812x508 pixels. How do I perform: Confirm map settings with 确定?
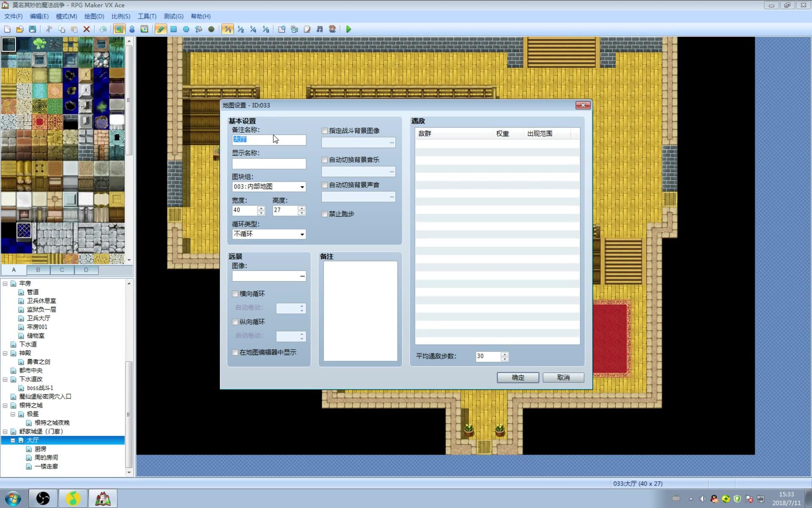518,378
